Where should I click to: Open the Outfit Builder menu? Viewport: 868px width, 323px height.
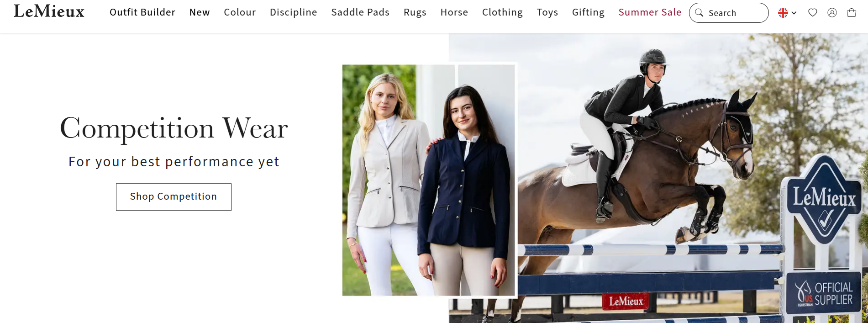[142, 12]
